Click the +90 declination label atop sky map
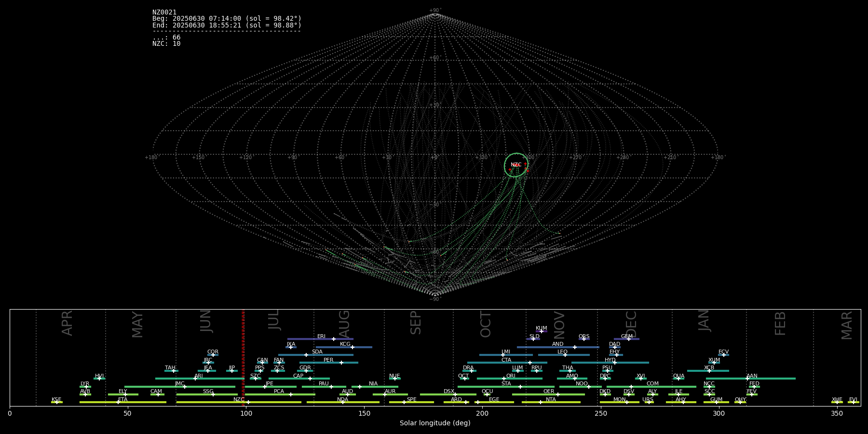This screenshot has width=868, height=434. click(435, 10)
